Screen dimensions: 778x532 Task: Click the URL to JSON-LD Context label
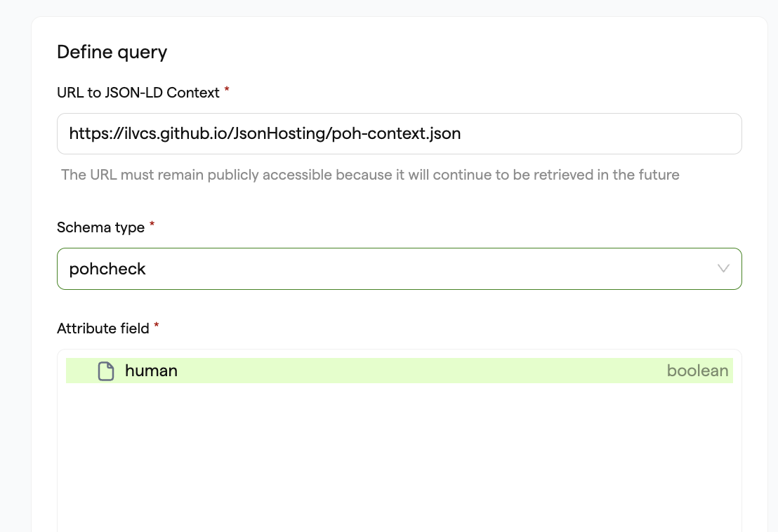tap(138, 93)
